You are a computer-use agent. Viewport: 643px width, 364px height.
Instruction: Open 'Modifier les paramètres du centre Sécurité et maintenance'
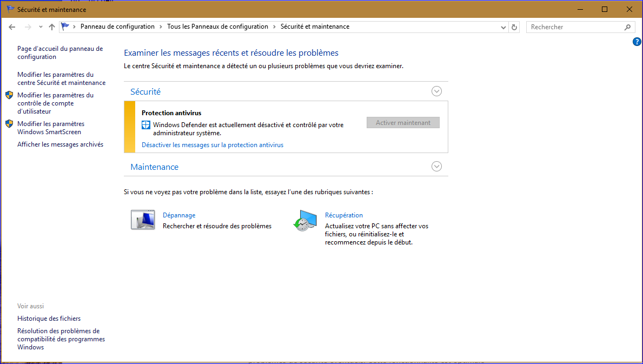62,79
